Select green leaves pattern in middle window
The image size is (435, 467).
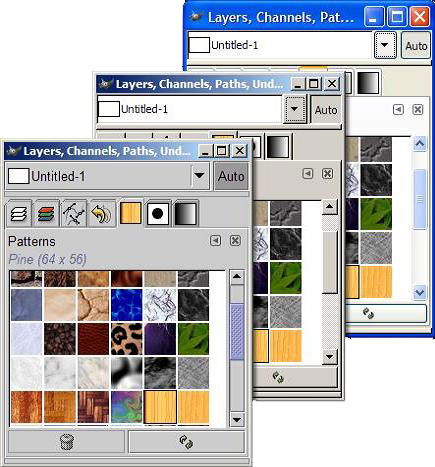(x=286, y=278)
